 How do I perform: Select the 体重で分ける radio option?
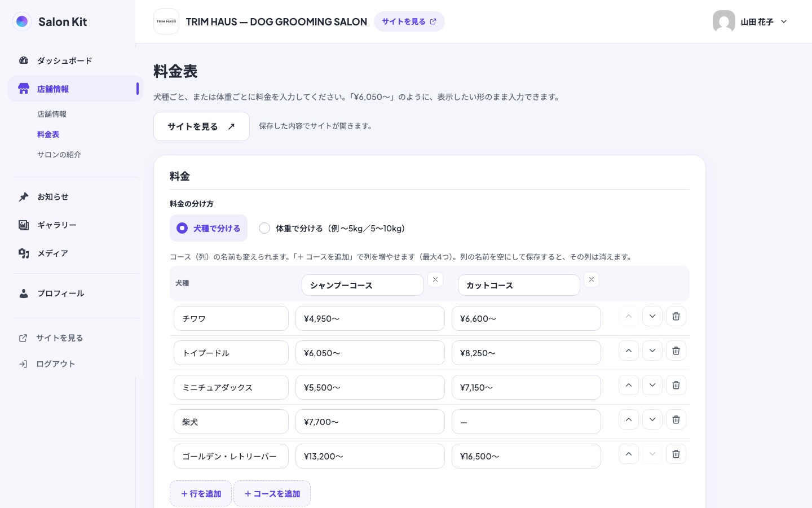pyautogui.click(x=332, y=228)
